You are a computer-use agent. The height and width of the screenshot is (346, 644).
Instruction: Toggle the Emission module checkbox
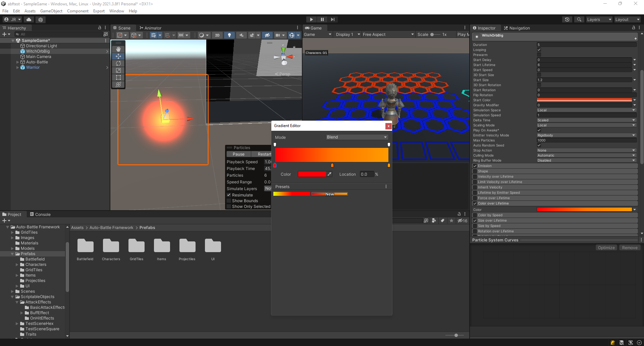pos(475,166)
